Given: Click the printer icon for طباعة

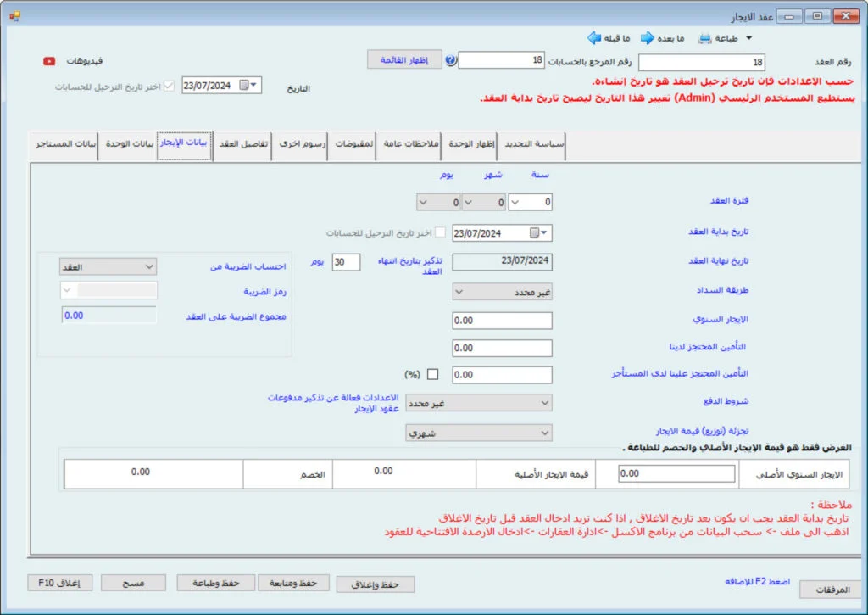Looking at the screenshot, I should coord(705,38).
